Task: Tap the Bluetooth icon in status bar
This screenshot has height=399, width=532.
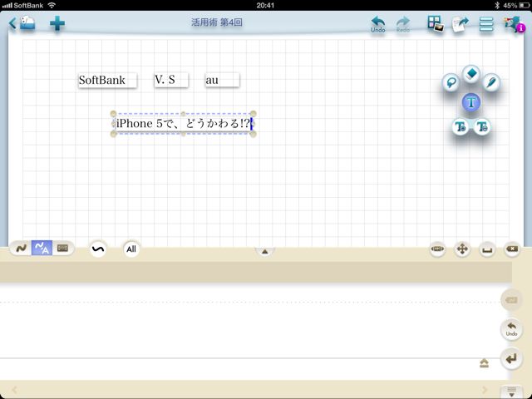Action: point(497,6)
